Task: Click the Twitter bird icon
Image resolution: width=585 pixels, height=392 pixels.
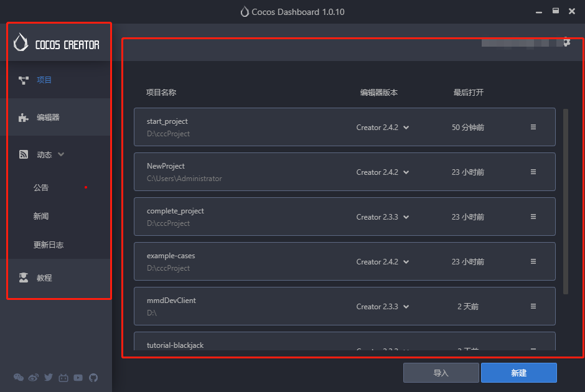Action: point(49,378)
